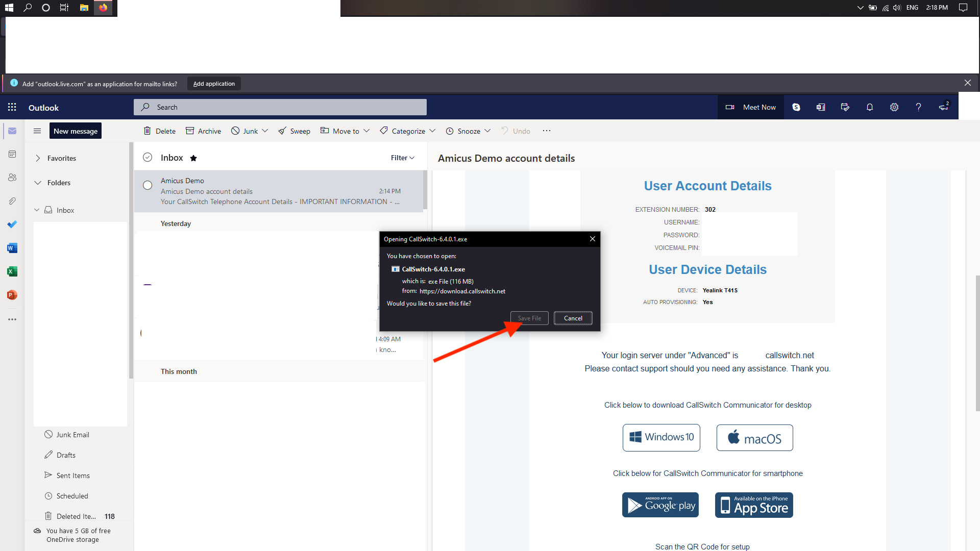Open notifications bell

[x=870, y=107]
